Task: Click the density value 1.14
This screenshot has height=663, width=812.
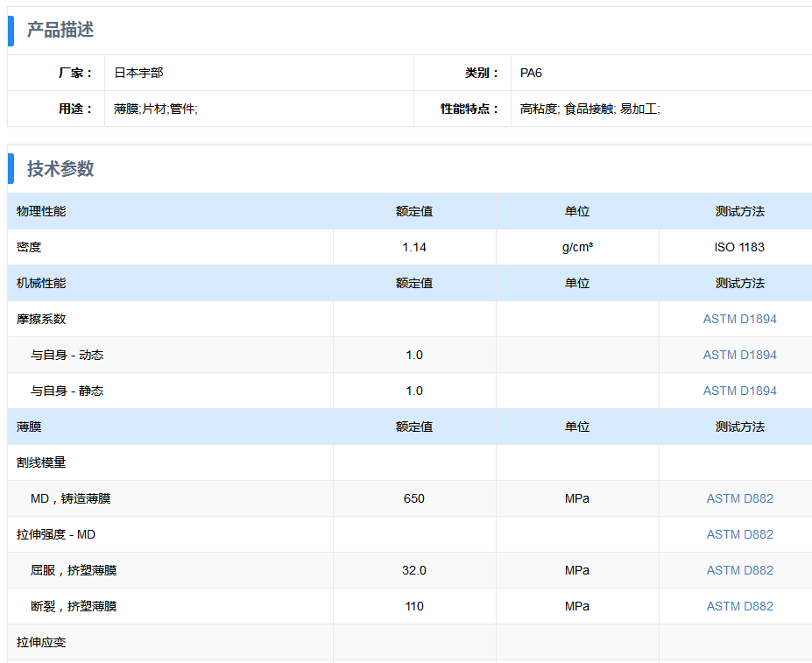Action: [414, 247]
